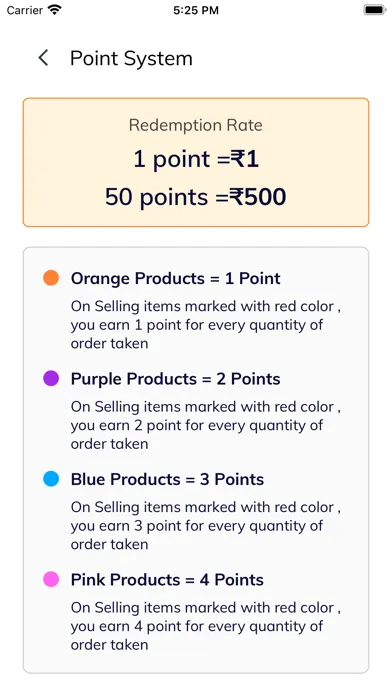The image size is (392, 696).
Task: Click the blue products earn 3 point description
Action: 206,526
